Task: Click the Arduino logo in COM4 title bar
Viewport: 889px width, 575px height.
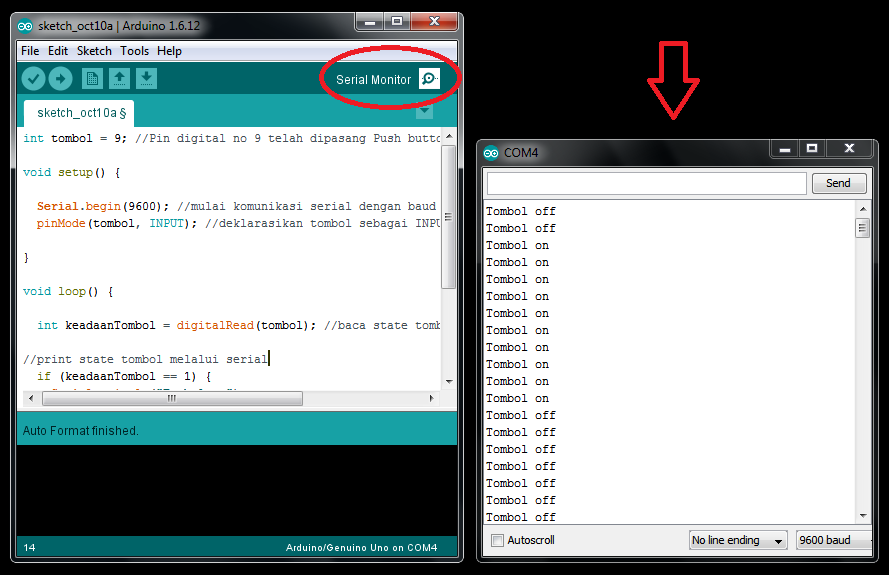Action: pos(491,153)
